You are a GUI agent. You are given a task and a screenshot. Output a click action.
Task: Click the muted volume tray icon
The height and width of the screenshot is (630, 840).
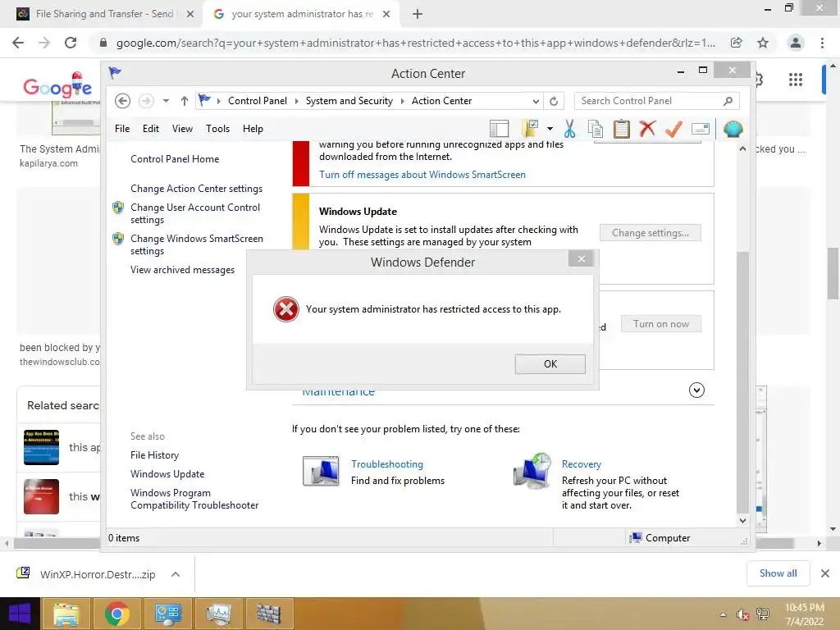742,614
